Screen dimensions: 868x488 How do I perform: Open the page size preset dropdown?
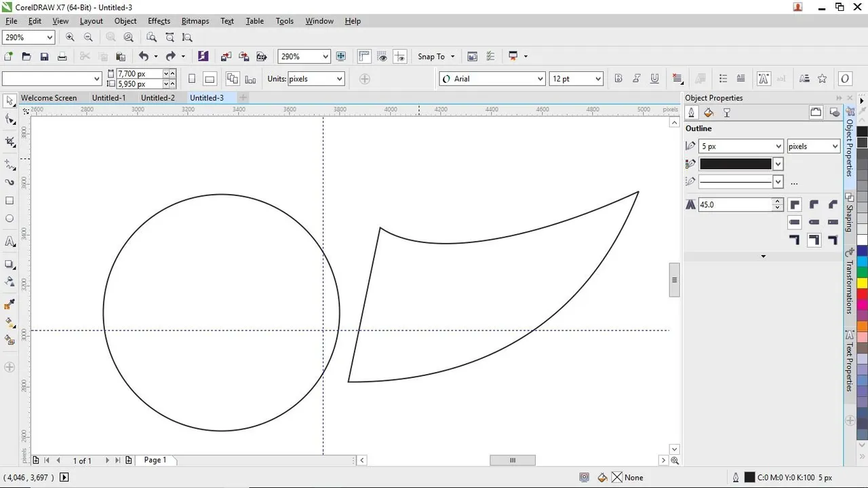[x=96, y=79]
